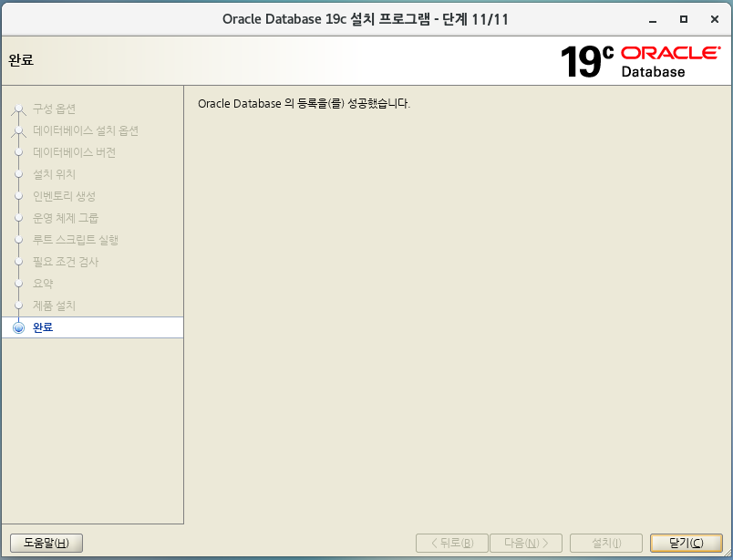This screenshot has width=733, height=560.
Task: Click the step circle beside 설치 위치
Action: click(19, 174)
